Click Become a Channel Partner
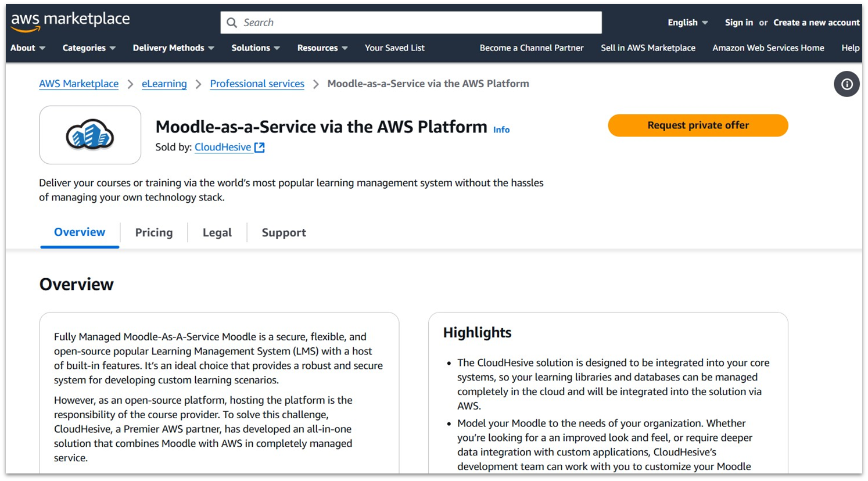Image resolution: width=868 pixels, height=481 pixels. [x=532, y=48]
